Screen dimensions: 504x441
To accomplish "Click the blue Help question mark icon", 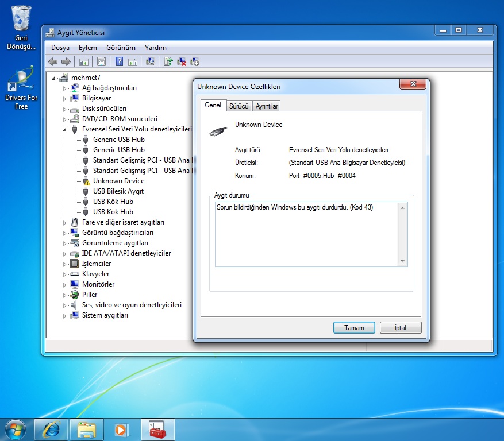I will [x=119, y=61].
